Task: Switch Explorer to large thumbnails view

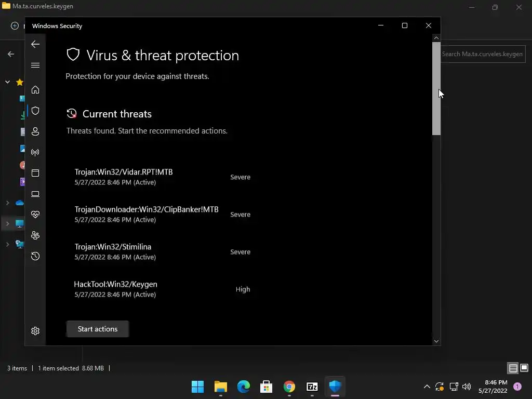Action: point(524,368)
